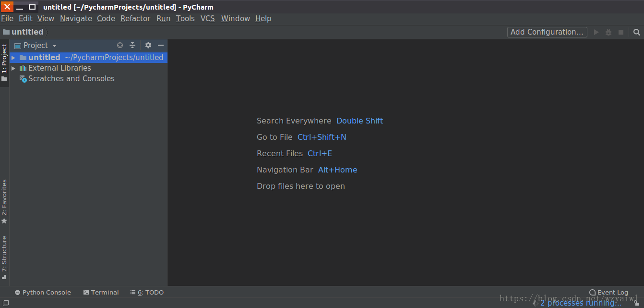The width and height of the screenshot is (644, 308).
Task: Click the Double Shift shortcut text
Action: click(x=359, y=121)
